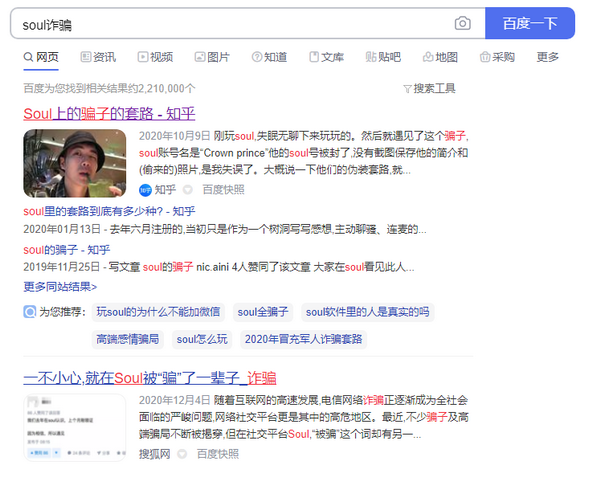Click the 搜狐网 source link
Viewport: 600px width, 478px height.
tap(155, 454)
